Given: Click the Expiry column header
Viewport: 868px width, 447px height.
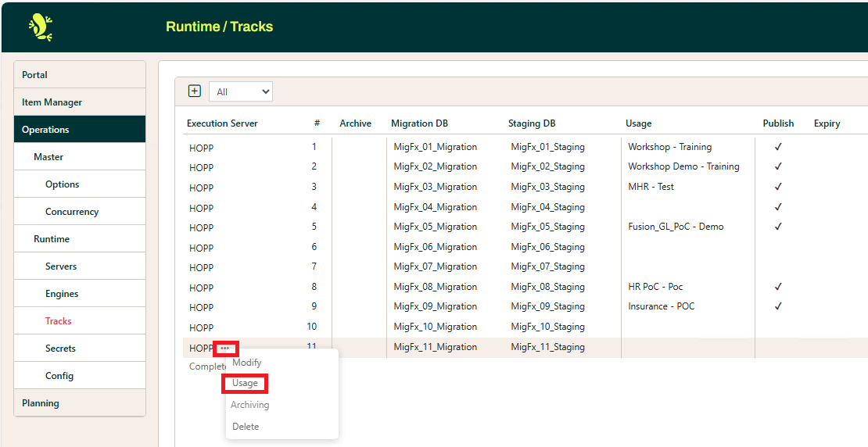Looking at the screenshot, I should click(827, 123).
